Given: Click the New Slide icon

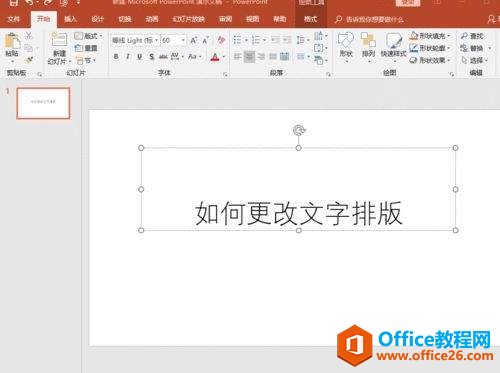Looking at the screenshot, I should 59,39.
